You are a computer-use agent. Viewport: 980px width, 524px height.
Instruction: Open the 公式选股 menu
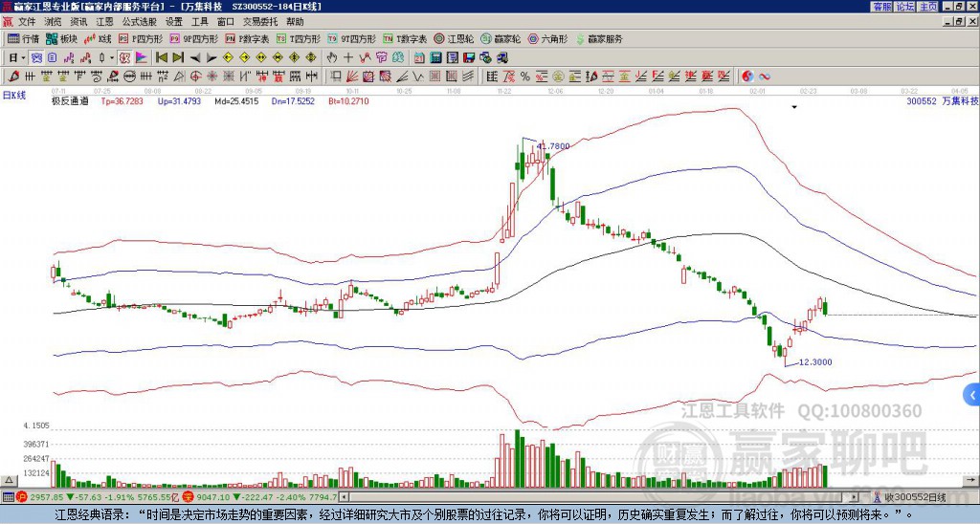[140, 22]
